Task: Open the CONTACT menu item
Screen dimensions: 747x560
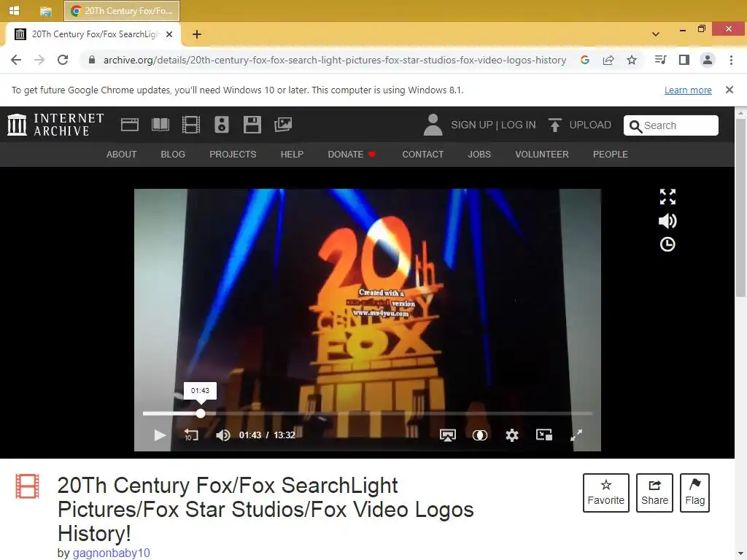Action: coord(422,155)
